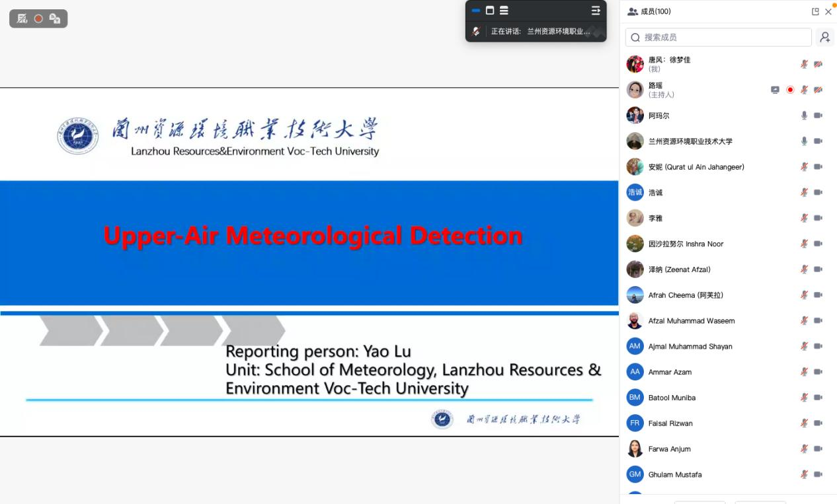The width and height of the screenshot is (837, 504).
Task: Switch floating speaker window to single-window layout
Action: click(x=490, y=11)
